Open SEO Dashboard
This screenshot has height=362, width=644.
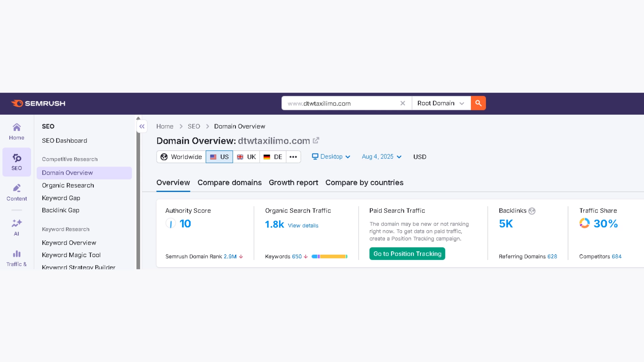64,140
